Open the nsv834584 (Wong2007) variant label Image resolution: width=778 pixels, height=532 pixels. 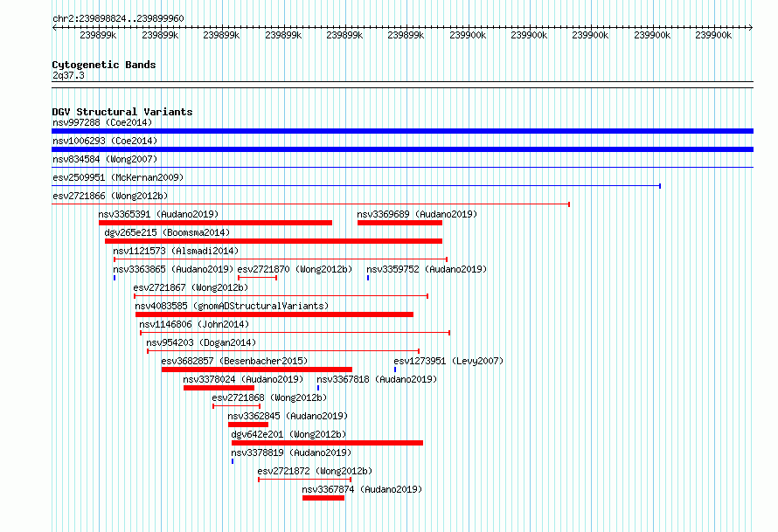click(105, 159)
